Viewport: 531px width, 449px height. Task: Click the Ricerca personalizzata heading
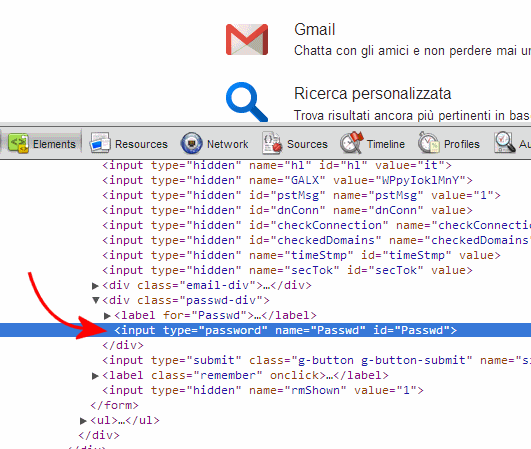373,94
